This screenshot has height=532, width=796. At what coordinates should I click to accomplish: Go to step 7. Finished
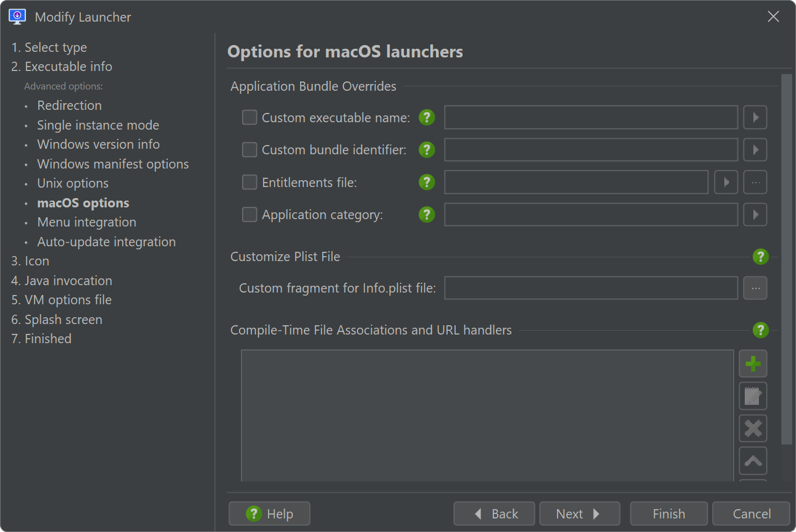click(41, 339)
